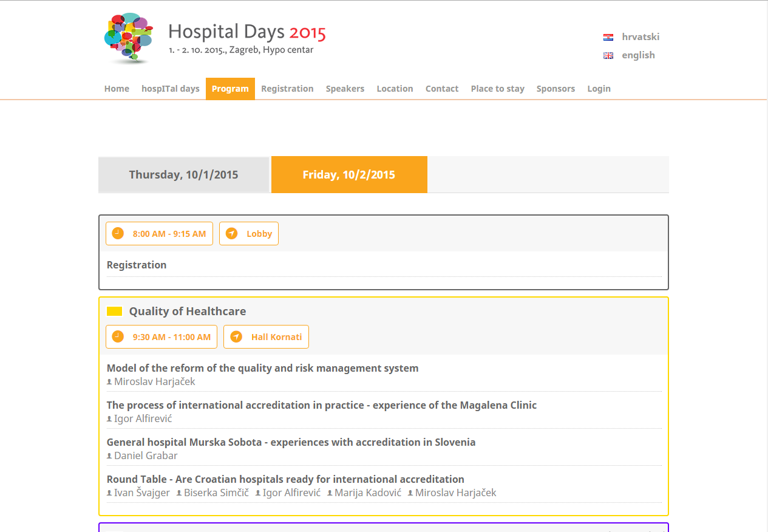Open the Home menu item
Screen dimensions: 768x532
117,89
